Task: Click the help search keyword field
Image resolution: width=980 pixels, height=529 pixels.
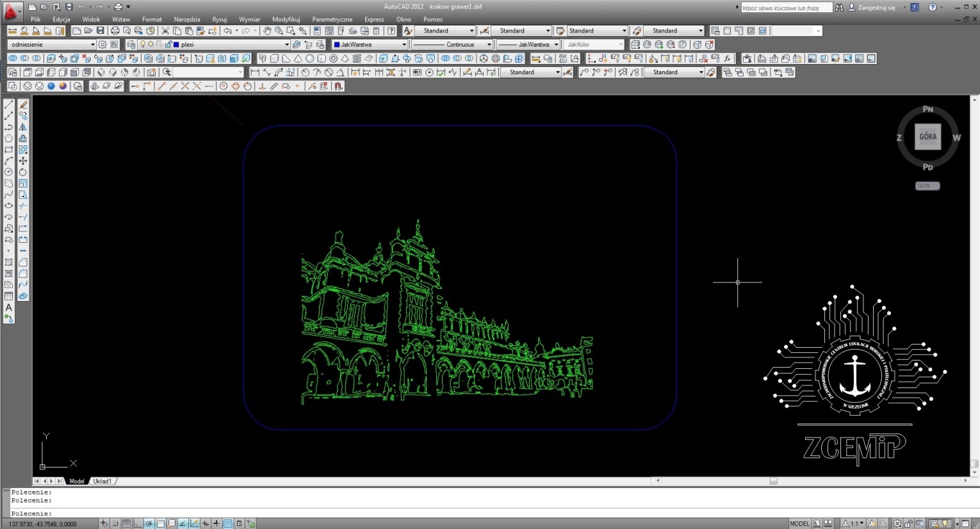Action: 787,8
